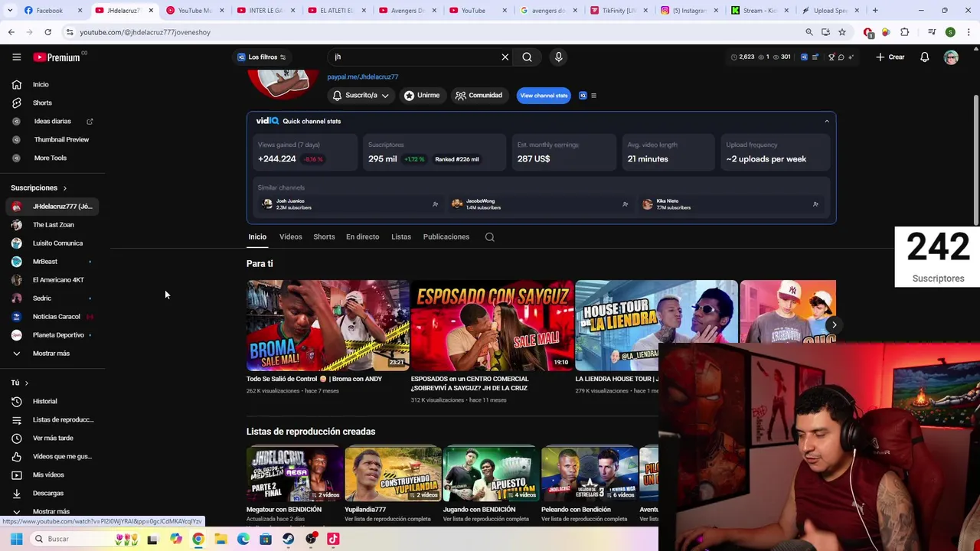Open Ideas diarias sidebar link
This screenshot has width=980, height=551.
54,121
